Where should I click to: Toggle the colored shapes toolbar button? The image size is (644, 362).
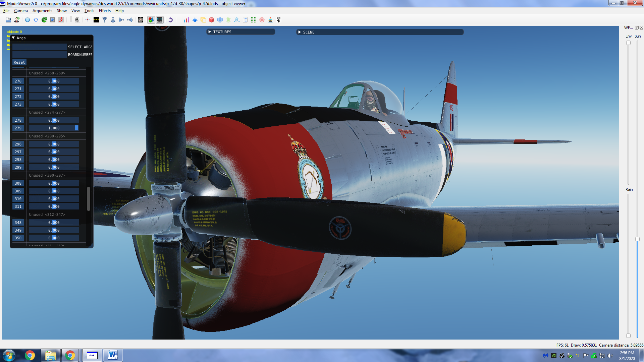(x=151, y=20)
